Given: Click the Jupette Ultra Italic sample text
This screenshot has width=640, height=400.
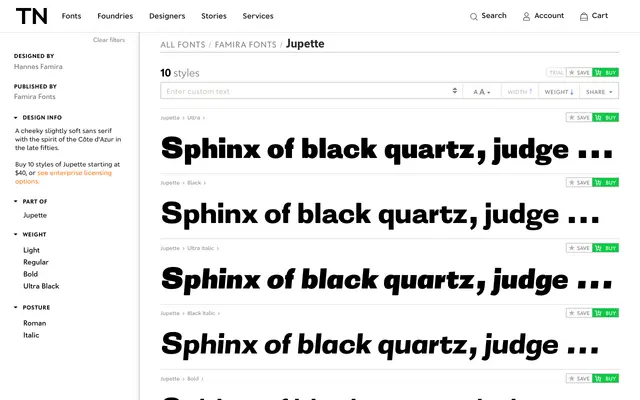Looking at the screenshot, I should 387,280.
